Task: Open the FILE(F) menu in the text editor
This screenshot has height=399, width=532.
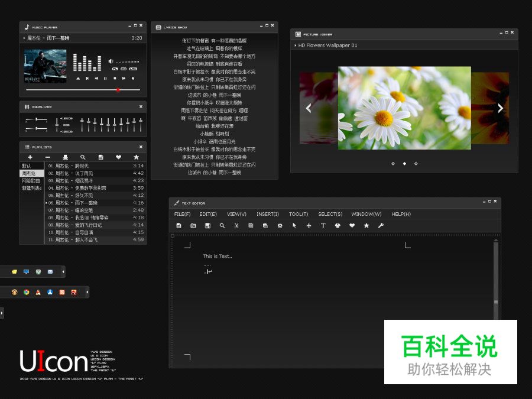Action: pyautogui.click(x=182, y=214)
